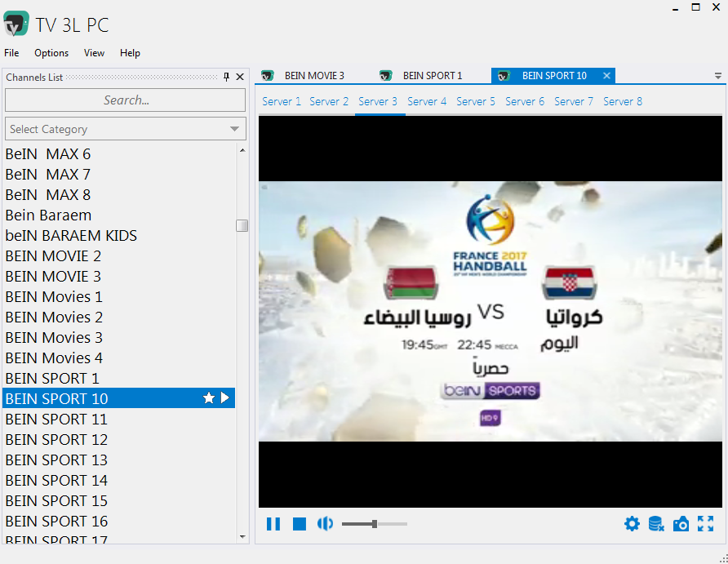The width and height of the screenshot is (728, 564).
Task: Select BEIN Movies 3 channel
Action: (119, 337)
